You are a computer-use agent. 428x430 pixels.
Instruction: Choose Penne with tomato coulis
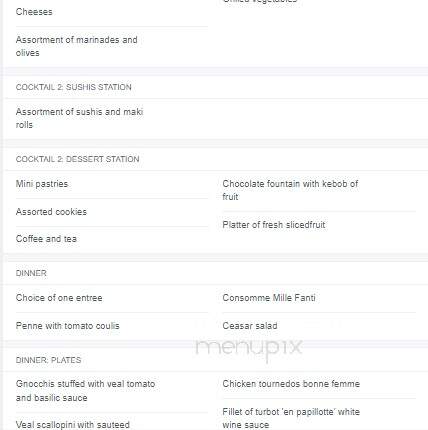(67, 326)
